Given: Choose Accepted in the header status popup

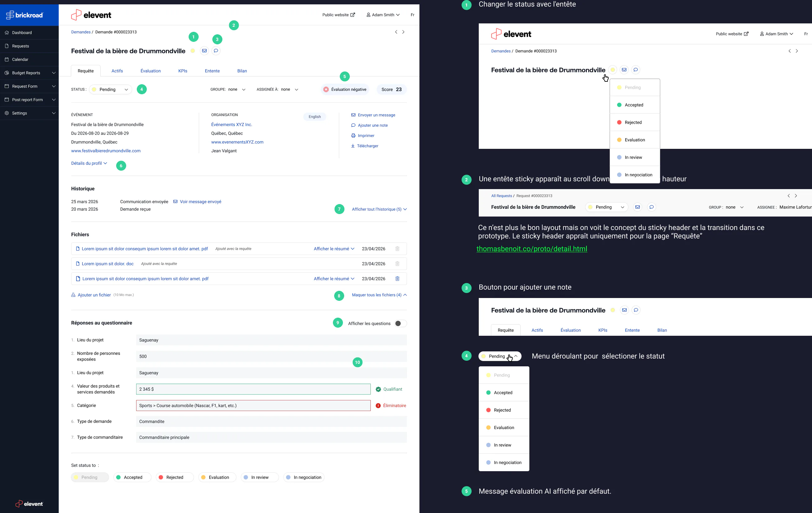Looking at the screenshot, I should coord(635,105).
